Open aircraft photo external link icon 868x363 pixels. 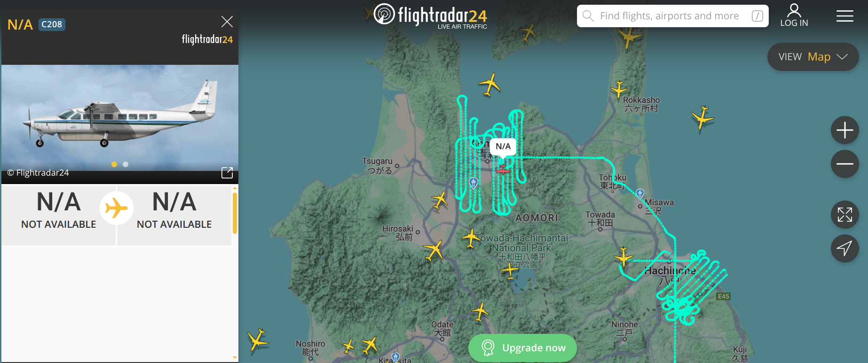[x=227, y=173]
